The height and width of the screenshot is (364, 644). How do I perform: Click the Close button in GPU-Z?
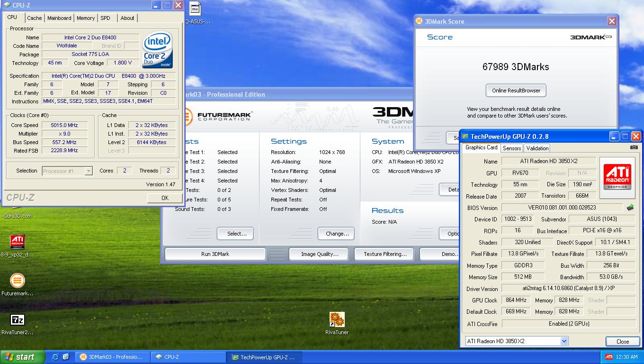(x=623, y=341)
